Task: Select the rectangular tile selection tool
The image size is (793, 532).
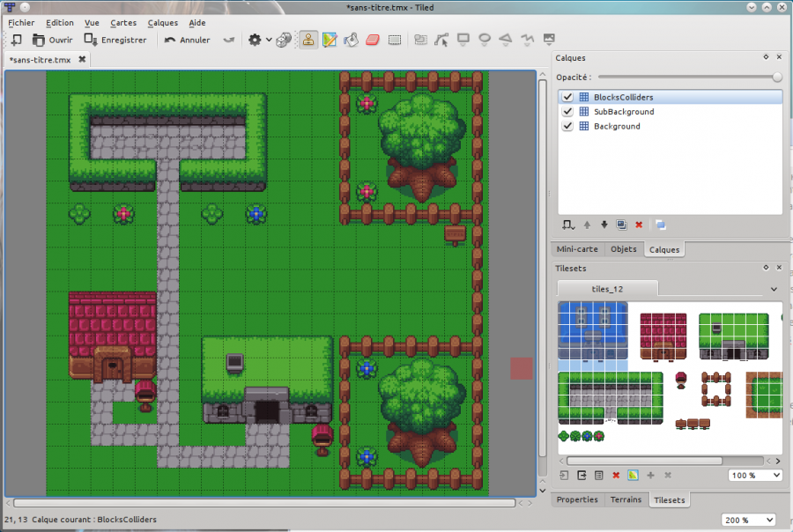Action: pos(393,40)
